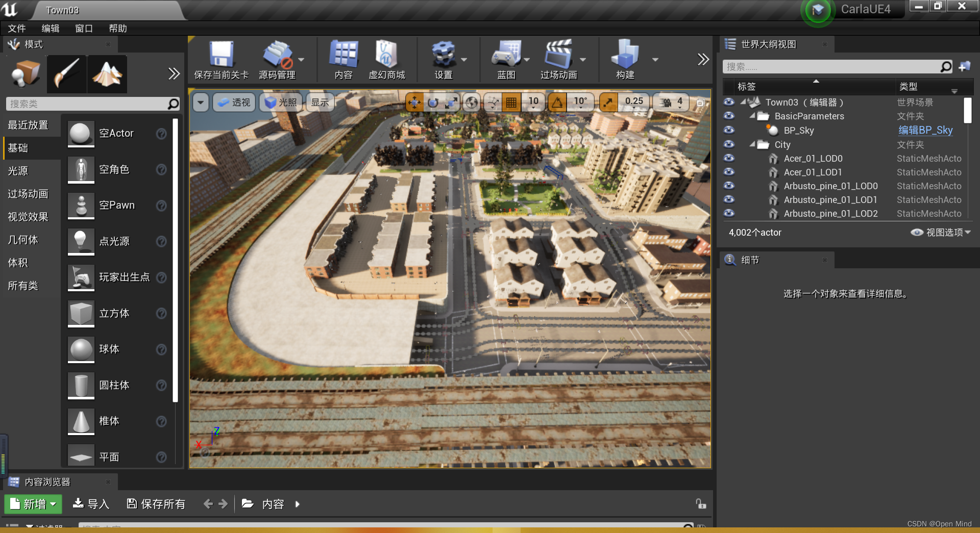Open Marketplace (虚幻商城) toolbar icon
This screenshot has width=980, height=533.
pos(386,55)
